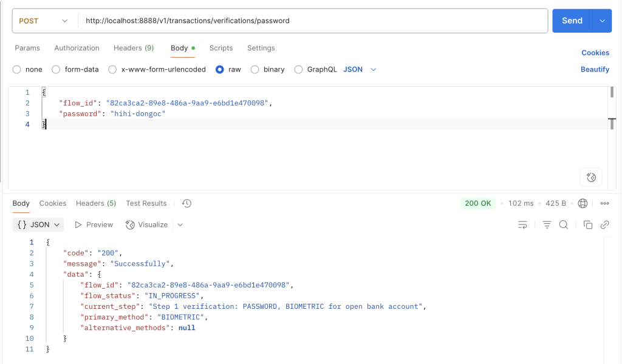Select the none body type radio
Viewport: 622px width, 364px height.
pos(16,69)
